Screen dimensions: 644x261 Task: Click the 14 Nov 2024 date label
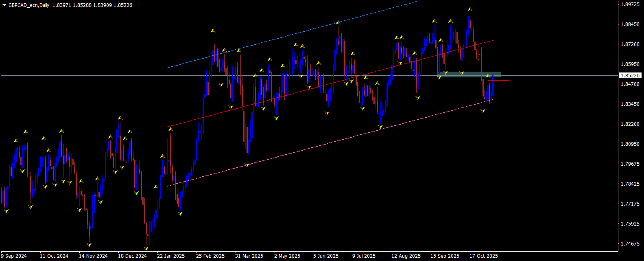[93, 256]
